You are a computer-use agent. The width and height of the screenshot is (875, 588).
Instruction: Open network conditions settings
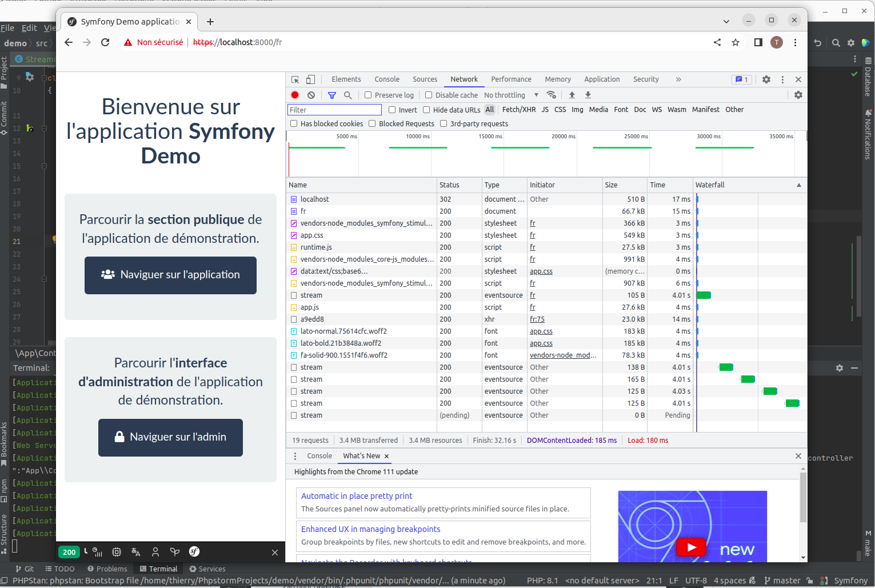pyautogui.click(x=552, y=95)
